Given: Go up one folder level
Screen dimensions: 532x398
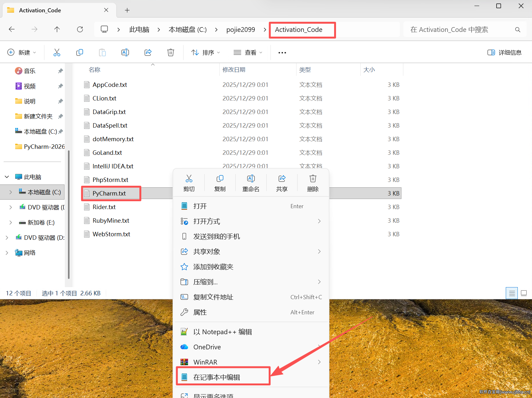Looking at the screenshot, I should tap(57, 29).
